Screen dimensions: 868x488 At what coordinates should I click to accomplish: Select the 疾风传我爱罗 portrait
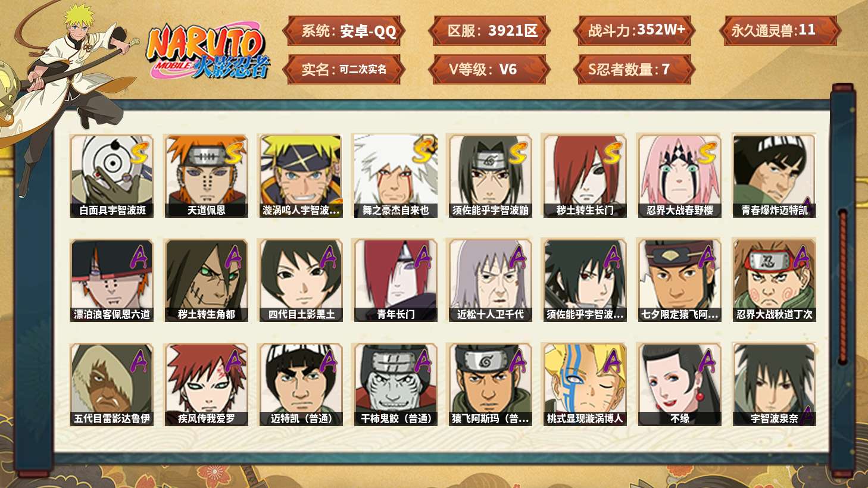pyautogui.click(x=206, y=384)
